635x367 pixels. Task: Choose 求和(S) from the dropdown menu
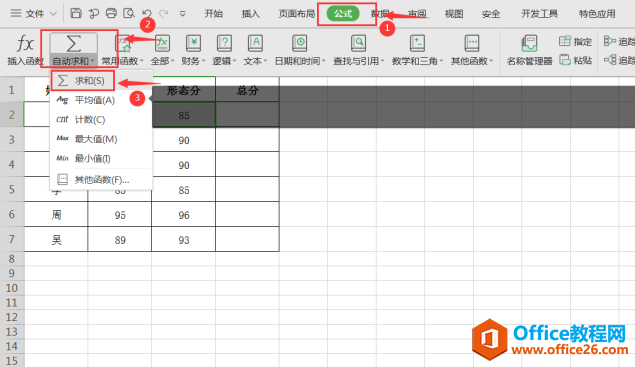pos(101,81)
